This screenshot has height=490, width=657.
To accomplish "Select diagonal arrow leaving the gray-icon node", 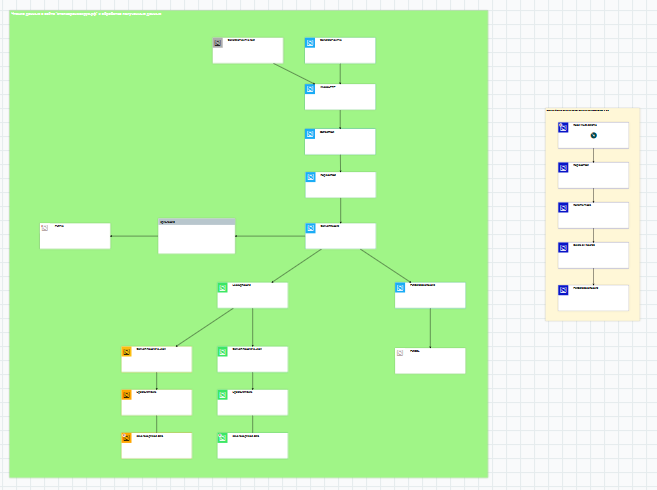I will coord(294,74).
